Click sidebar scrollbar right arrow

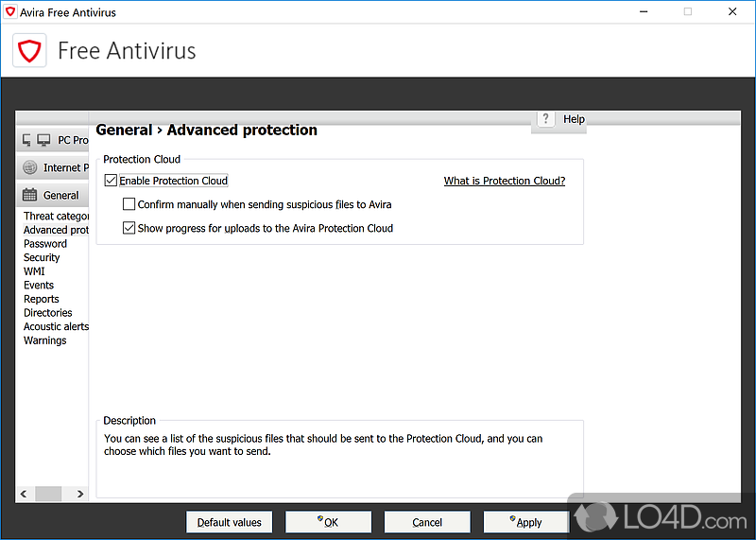coord(80,494)
